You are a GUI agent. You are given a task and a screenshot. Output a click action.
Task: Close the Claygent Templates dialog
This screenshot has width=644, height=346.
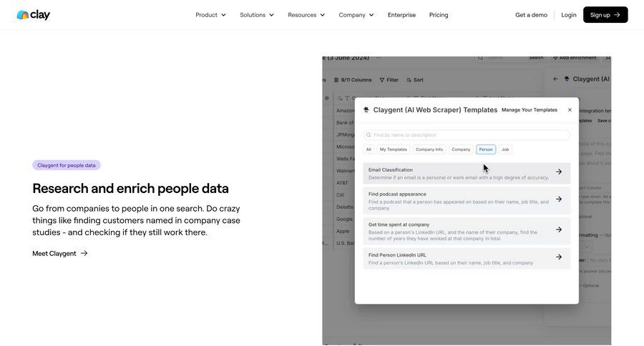pos(570,109)
